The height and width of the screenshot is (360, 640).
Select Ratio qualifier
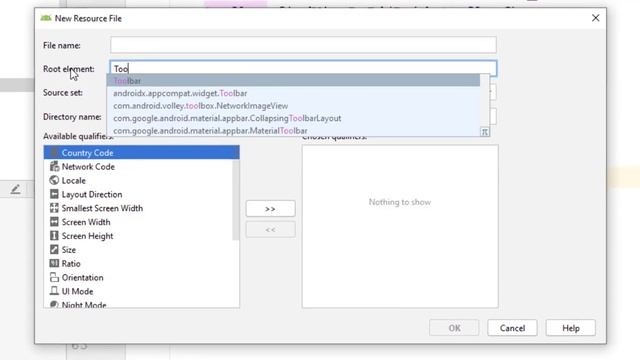(139, 264)
